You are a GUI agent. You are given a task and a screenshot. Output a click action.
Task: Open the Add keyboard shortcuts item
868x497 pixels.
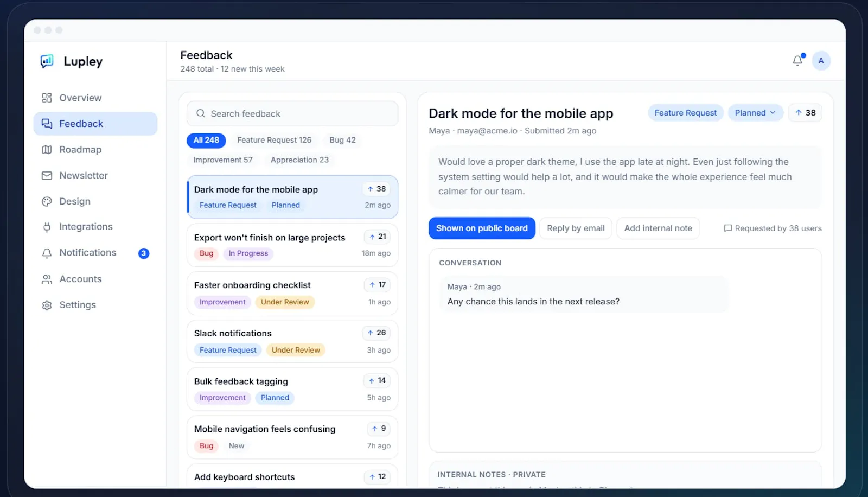(292, 476)
